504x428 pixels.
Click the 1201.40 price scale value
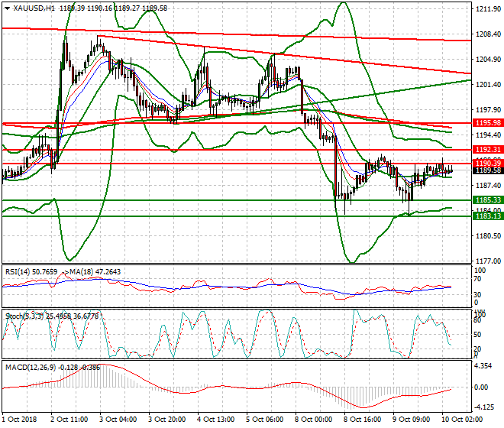click(488, 85)
